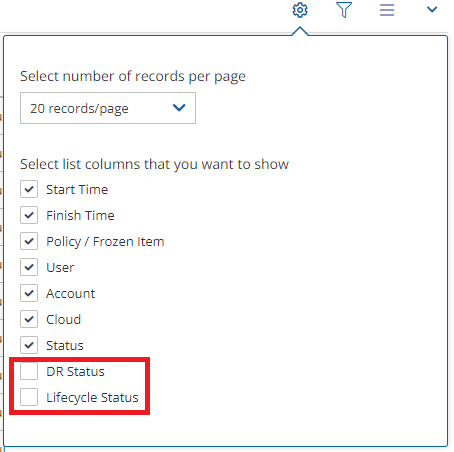Click the dropdown arrow beside 20 records/page
Viewport: 454px width, 452px height.
pyautogui.click(x=179, y=108)
